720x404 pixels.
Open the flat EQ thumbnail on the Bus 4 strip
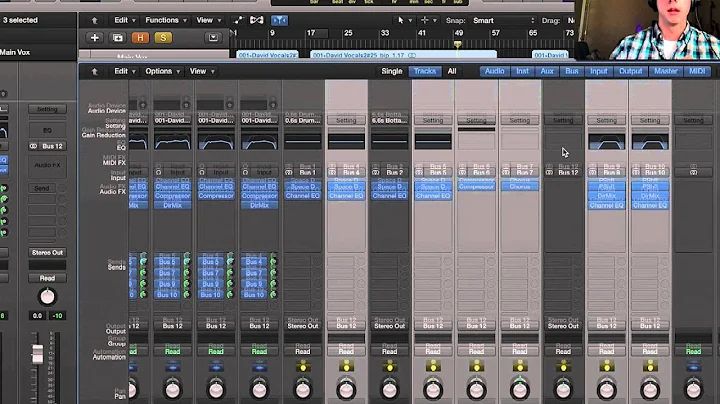[x=346, y=141]
